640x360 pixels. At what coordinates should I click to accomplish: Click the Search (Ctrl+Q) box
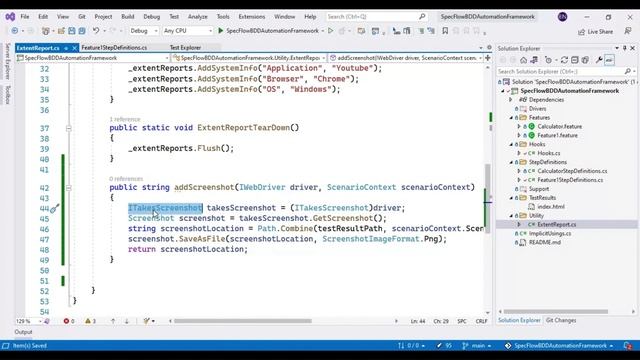tap(376, 17)
